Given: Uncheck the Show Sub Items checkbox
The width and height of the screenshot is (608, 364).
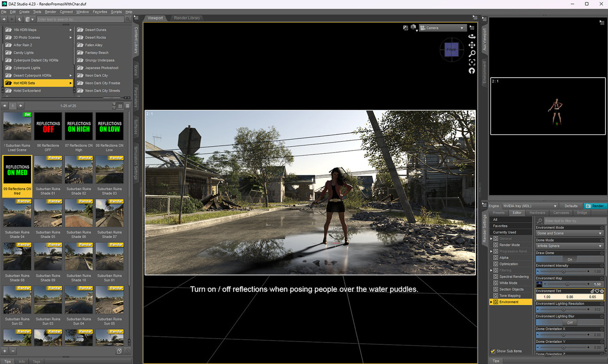Looking at the screenshot, I should tap(493, 351).
